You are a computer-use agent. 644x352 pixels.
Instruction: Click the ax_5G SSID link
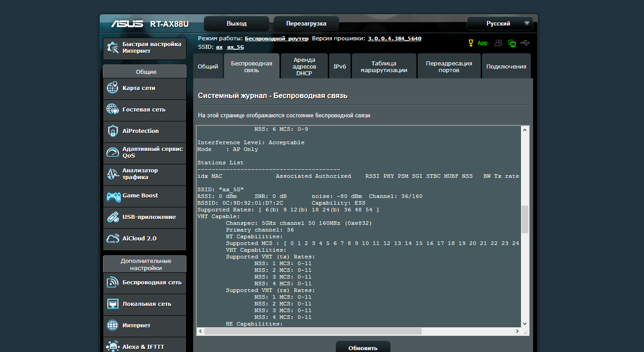[235, 47]
